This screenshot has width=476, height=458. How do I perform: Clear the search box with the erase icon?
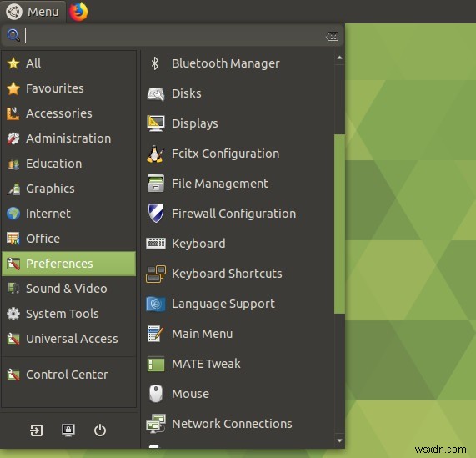pos(332,37)
